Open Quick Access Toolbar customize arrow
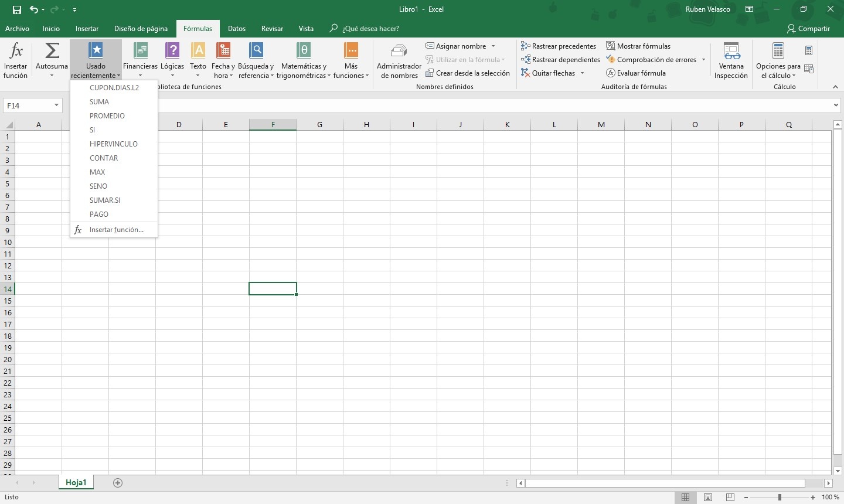 74,10
